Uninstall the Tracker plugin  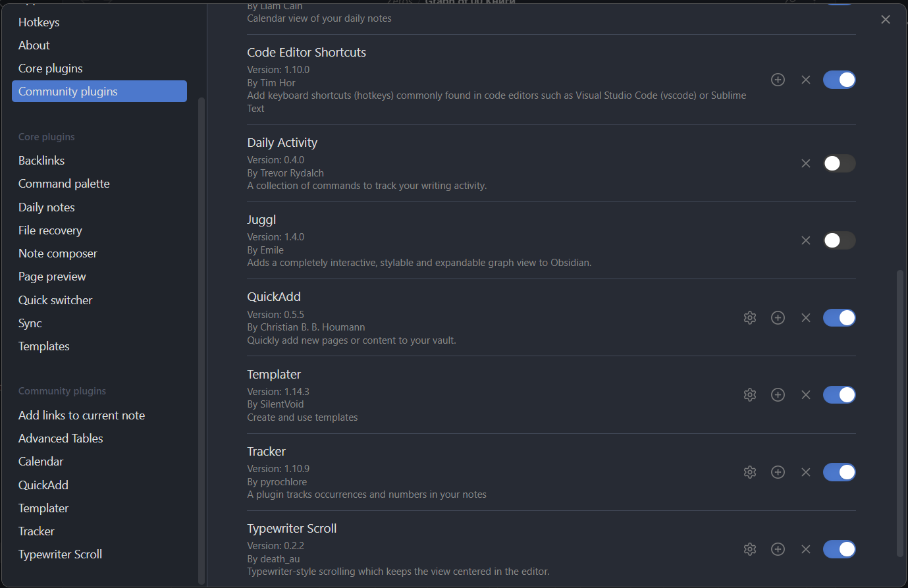(x=806, y=472)
